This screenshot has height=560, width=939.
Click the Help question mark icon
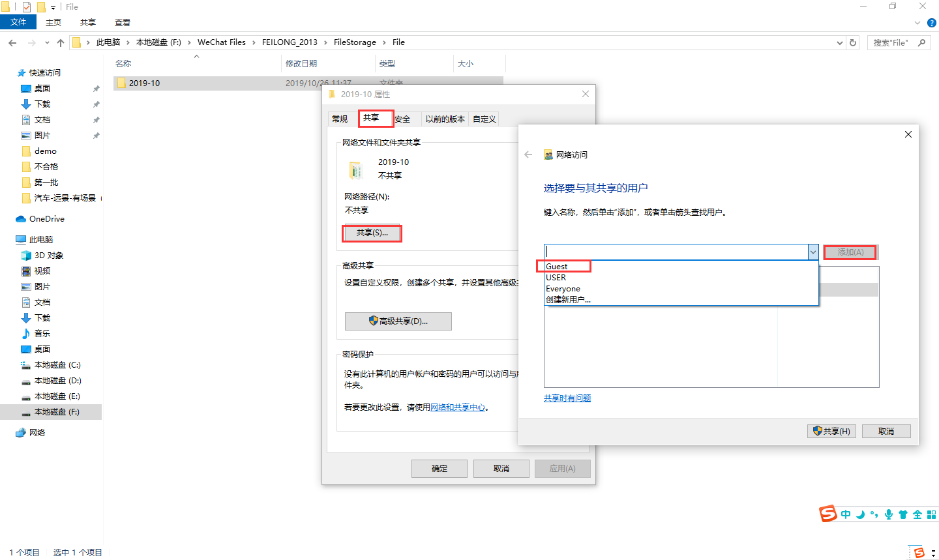coord(931,22)
